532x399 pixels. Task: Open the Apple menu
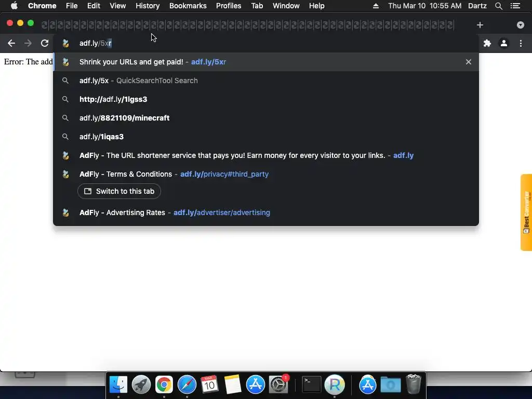(14, 6)
